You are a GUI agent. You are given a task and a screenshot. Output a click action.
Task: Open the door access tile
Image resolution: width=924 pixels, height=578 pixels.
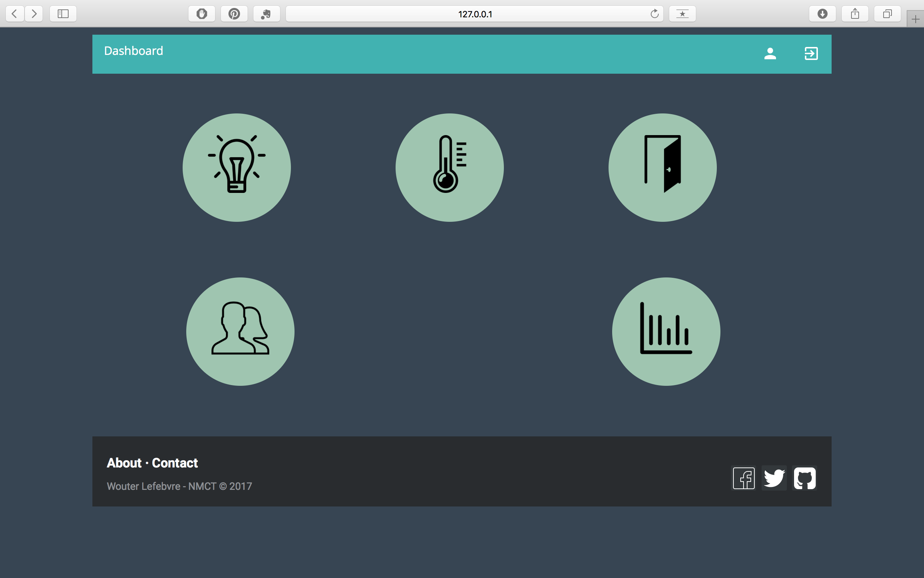662,167
